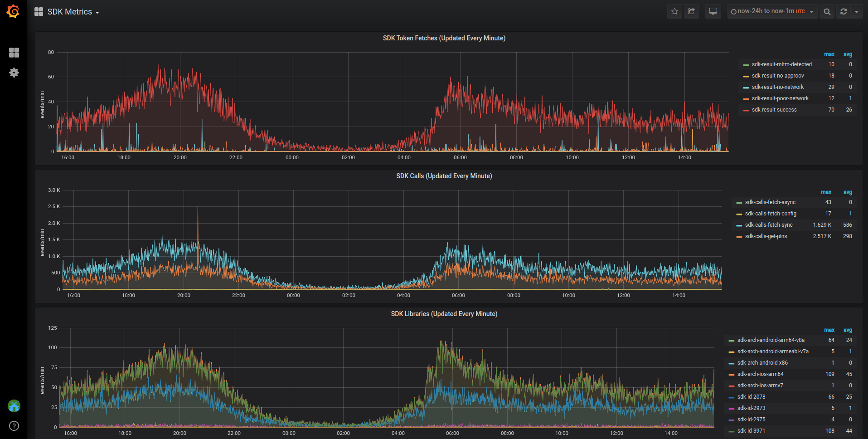The height and width of the screenshot is (439, 868).
Task: Open the help menu at sidebar bottom
Action: click(x=13, y=426)
